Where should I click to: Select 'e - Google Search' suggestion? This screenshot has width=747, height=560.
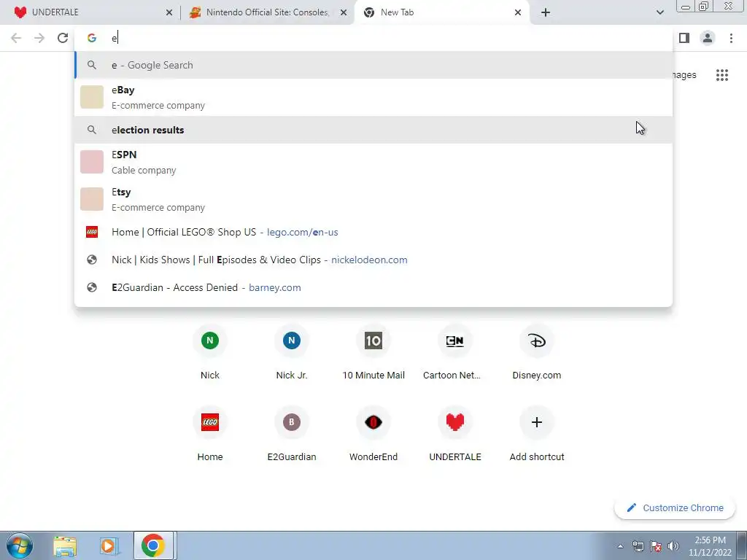(x=373, y=65)
